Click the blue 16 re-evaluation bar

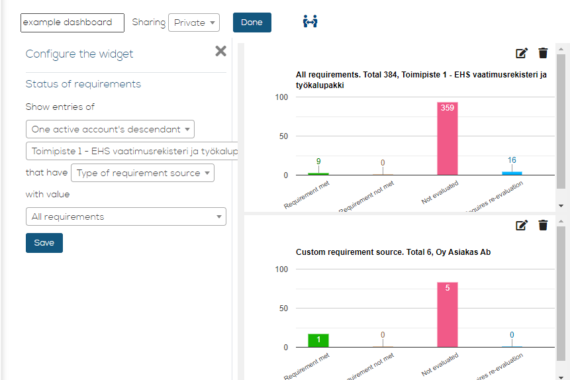[x=512, y=173]
